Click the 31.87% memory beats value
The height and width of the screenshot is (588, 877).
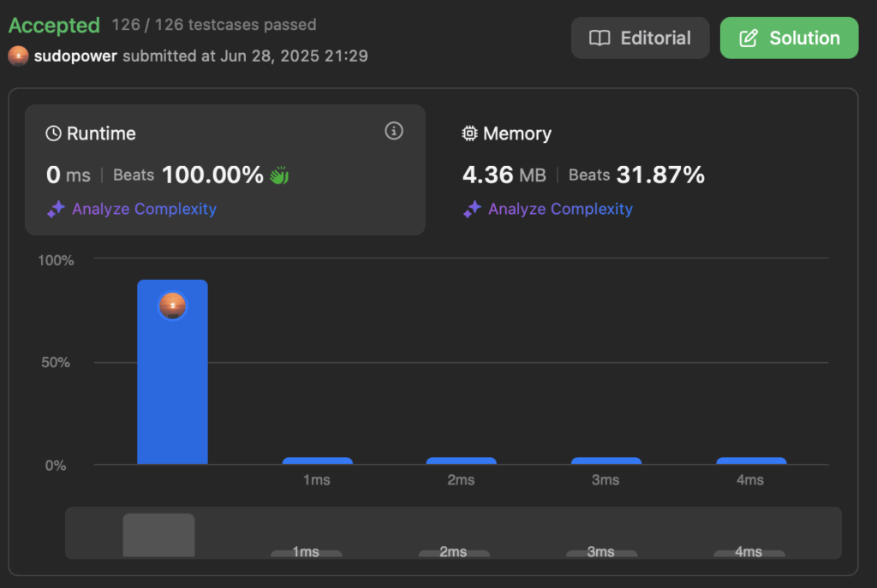(660, 175)
